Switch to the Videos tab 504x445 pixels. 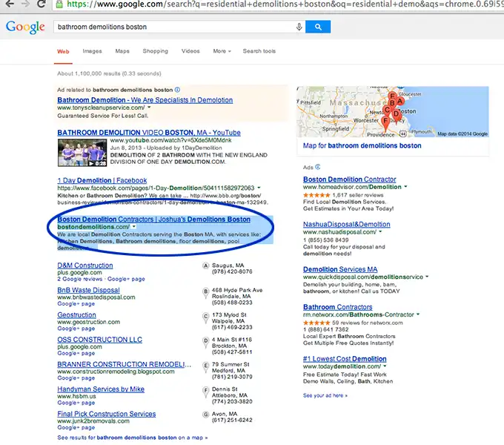coord(190,51)
